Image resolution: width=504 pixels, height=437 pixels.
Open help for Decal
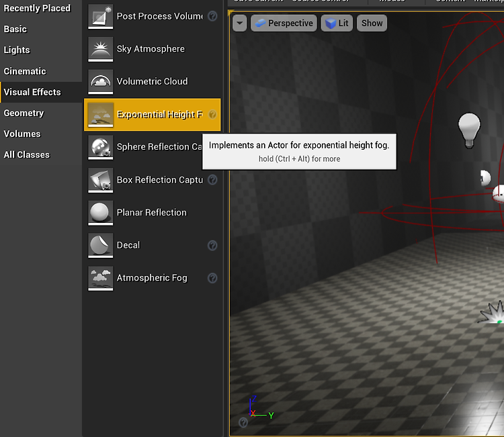click(212, 245)
